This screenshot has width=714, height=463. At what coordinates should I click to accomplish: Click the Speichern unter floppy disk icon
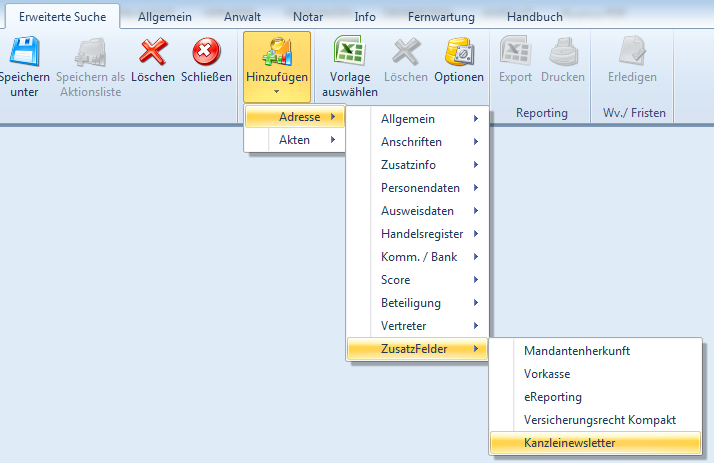[x=23, y=51]
